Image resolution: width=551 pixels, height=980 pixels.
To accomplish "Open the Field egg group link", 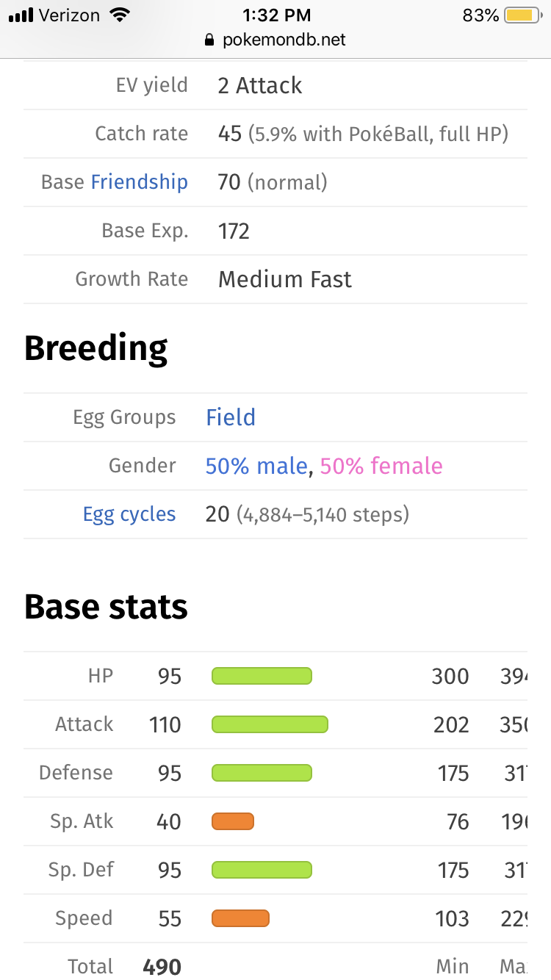I will point(231,417).
